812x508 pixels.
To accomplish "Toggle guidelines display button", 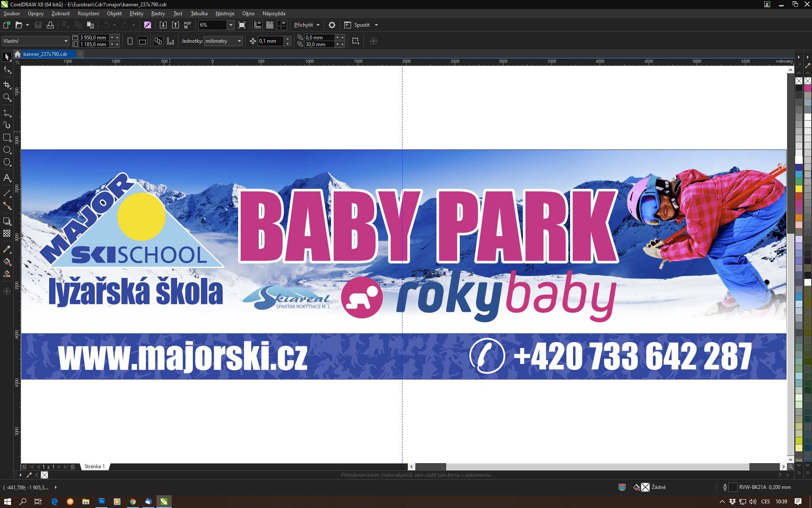I will (282, 25).
